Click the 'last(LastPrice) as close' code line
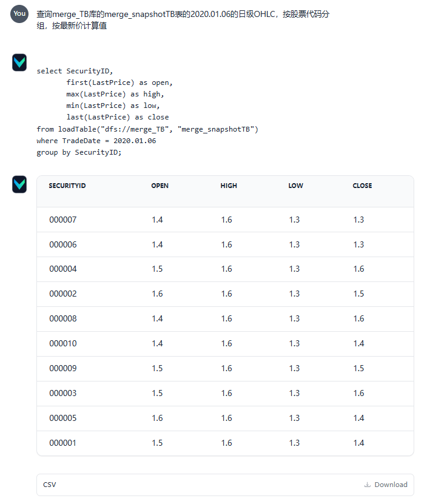This screenshot has height=504, width=430. (x=117, y=117)
